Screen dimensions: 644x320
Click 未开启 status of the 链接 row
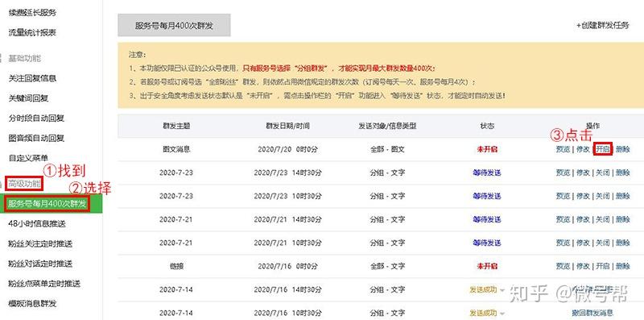click(x=487, y=267)
